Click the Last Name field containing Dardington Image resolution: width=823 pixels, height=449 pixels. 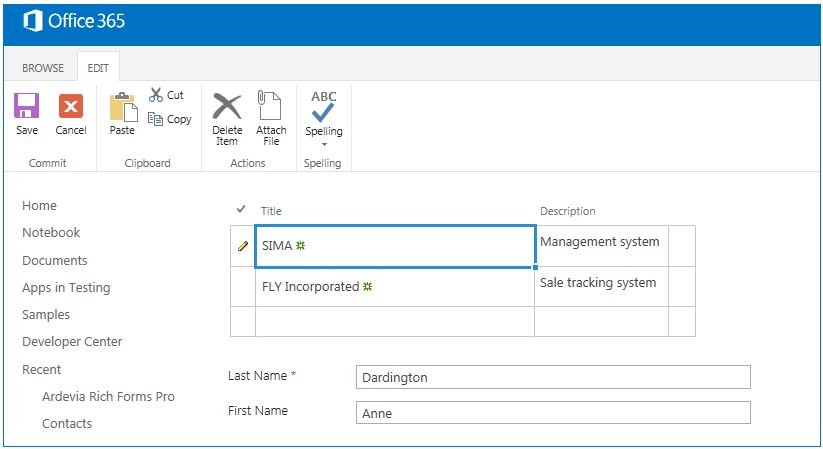click(x=553, y=377)
